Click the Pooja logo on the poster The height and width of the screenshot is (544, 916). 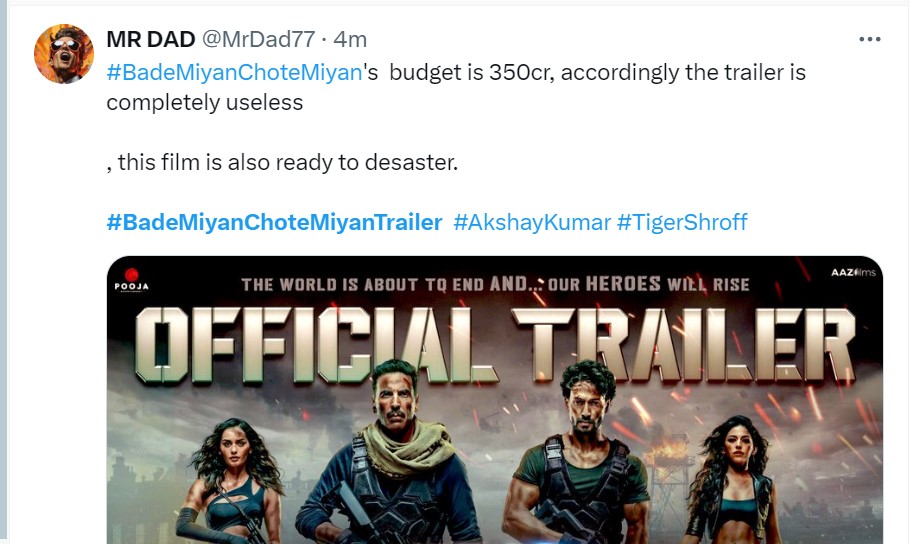(x=130, y=279)
